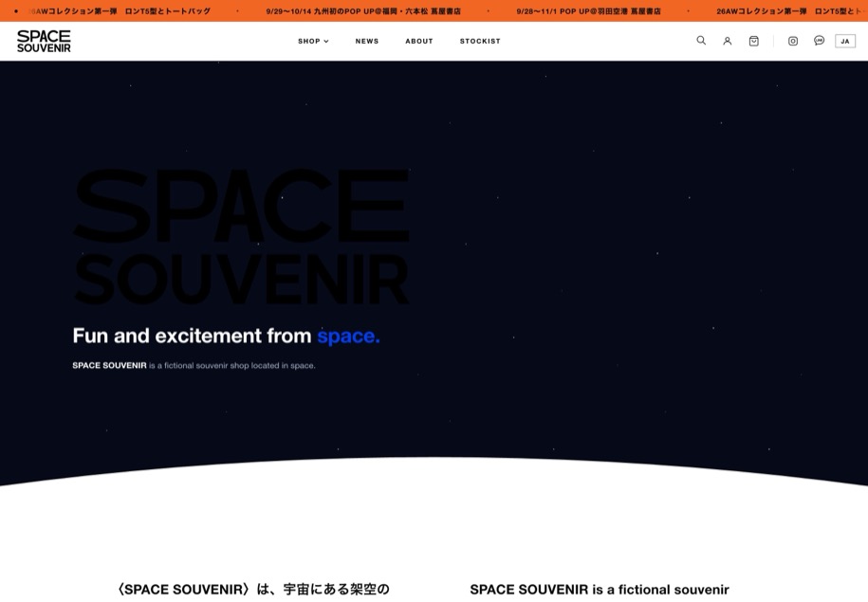Open the account login person icon
Image resolution: width=868 pixels, height=602 pixels.
pos(728,41)
